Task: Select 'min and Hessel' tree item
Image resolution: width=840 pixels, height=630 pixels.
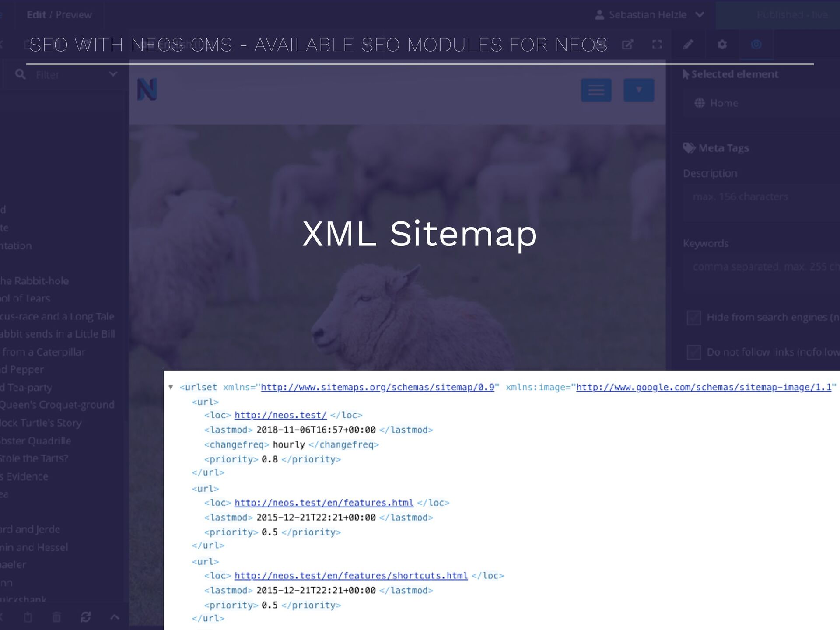Action: tap(34, 547)
